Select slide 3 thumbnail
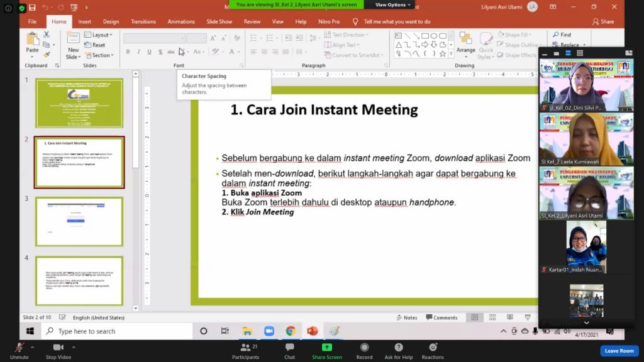Image resolution: width=644 pixels, height=362 pixels. 79,221
